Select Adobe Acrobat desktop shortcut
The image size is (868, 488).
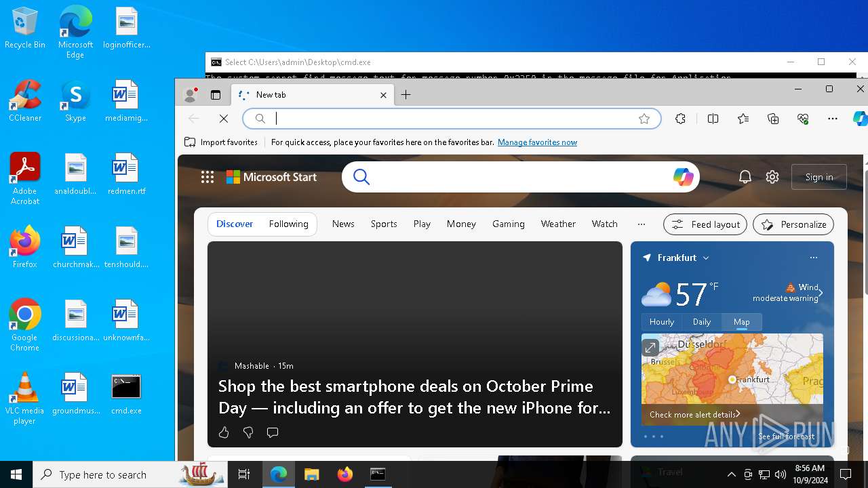click(25, 178)
